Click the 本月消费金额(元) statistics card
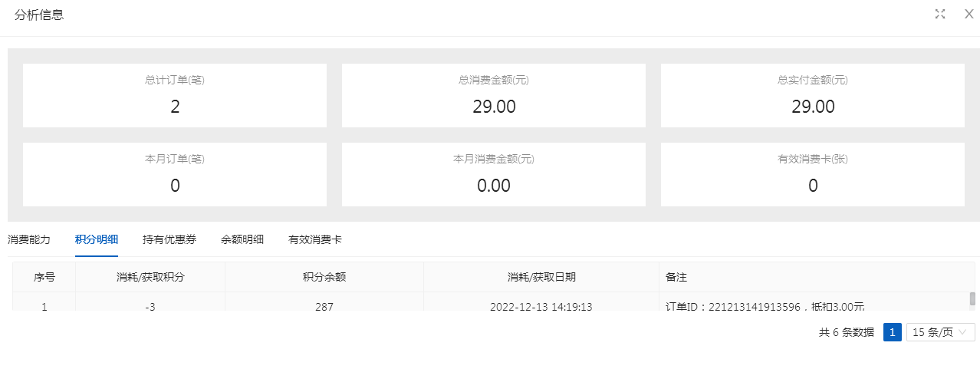Image resolution: width=980 pixels, height=369 pixels. click(x=494, y=174)
